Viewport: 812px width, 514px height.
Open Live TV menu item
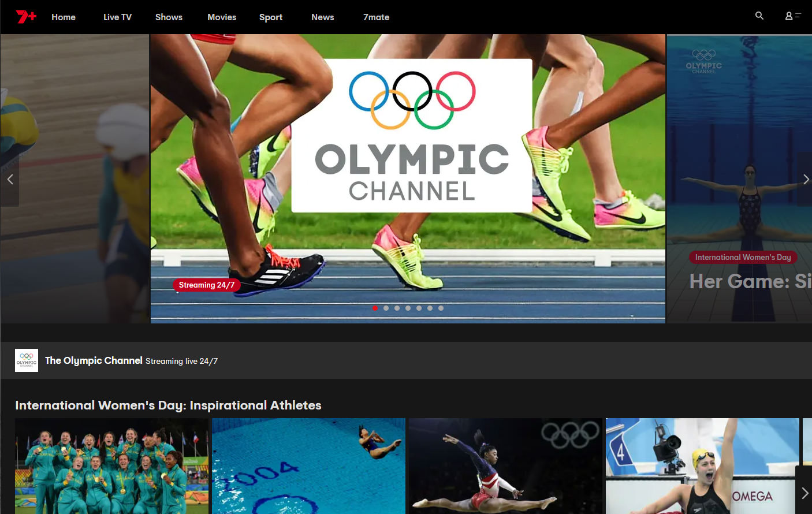(117, 17)
